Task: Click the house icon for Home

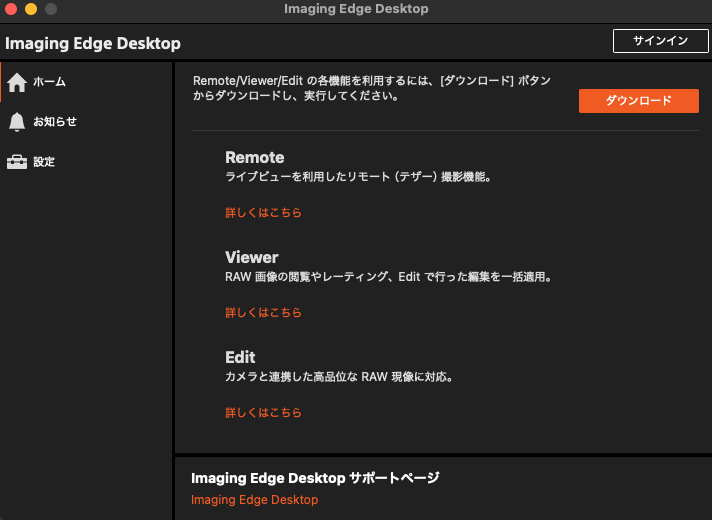Action: pos(17,82)
